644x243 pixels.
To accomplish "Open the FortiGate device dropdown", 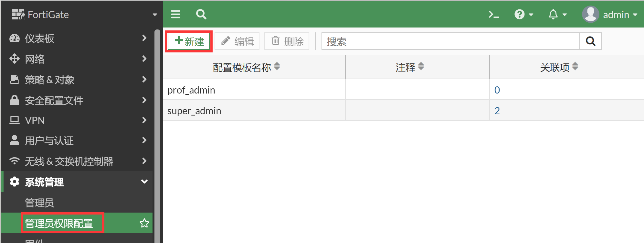I will pos(155,15).
